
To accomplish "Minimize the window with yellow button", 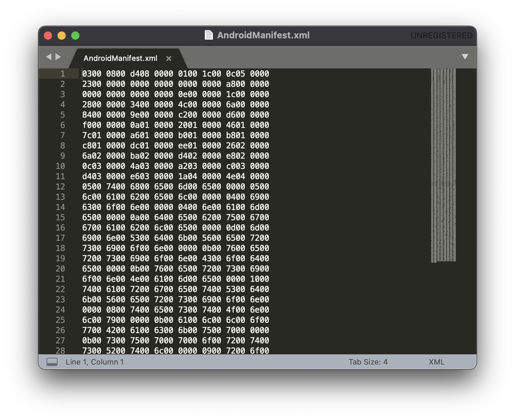I will click(62, 35).
